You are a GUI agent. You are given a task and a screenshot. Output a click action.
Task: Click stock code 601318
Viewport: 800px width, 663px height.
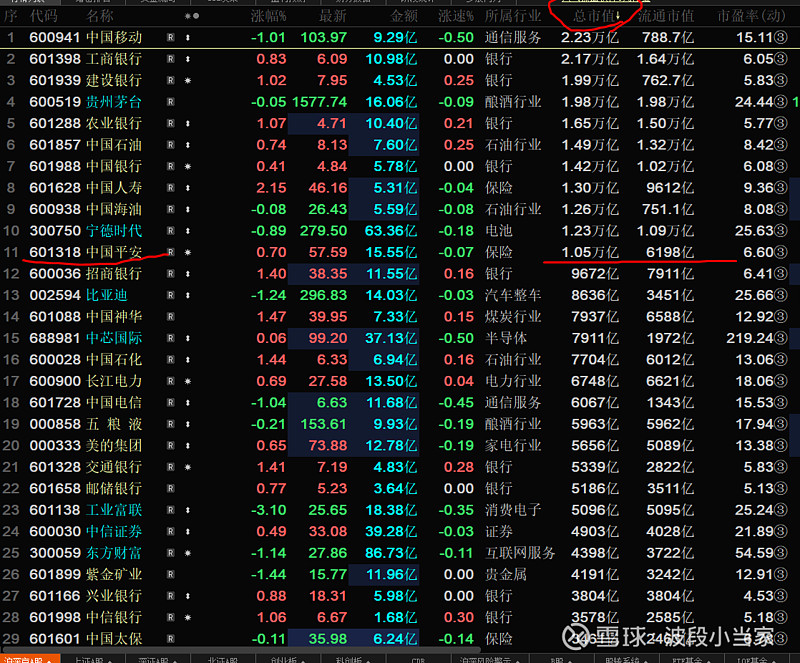(55, 252)
